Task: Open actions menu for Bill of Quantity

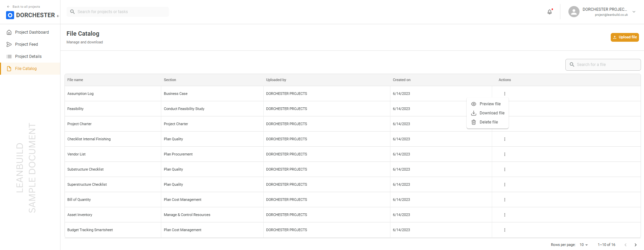Action: pos(505,200)
